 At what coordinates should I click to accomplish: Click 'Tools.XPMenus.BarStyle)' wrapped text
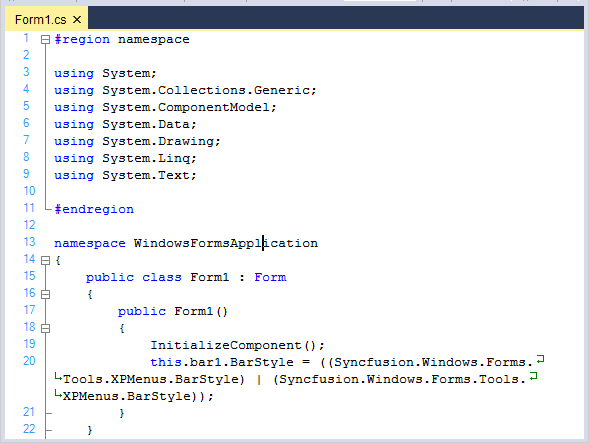pyautogui.click(x=154, y=379)
